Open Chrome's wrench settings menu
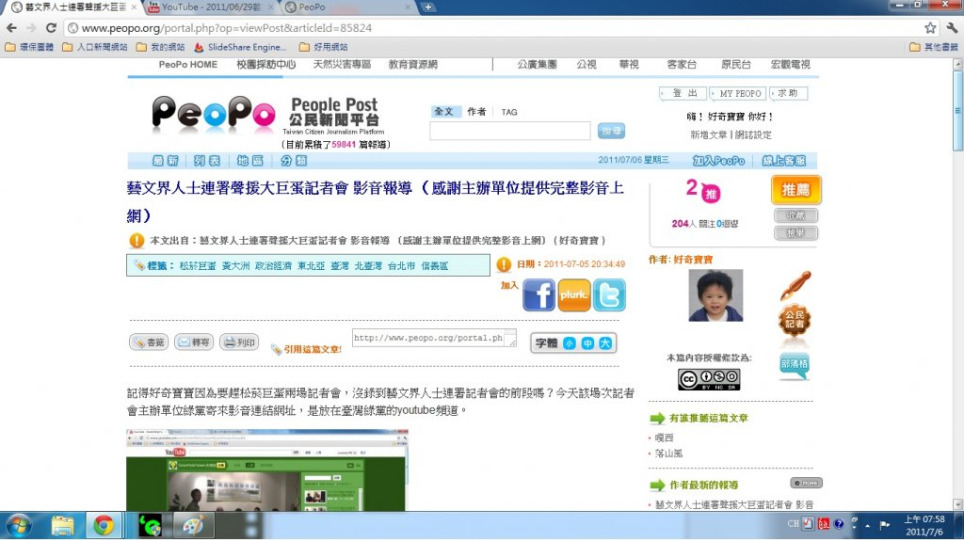The width and height of the screenshot is (964, 540). (951, 28)
